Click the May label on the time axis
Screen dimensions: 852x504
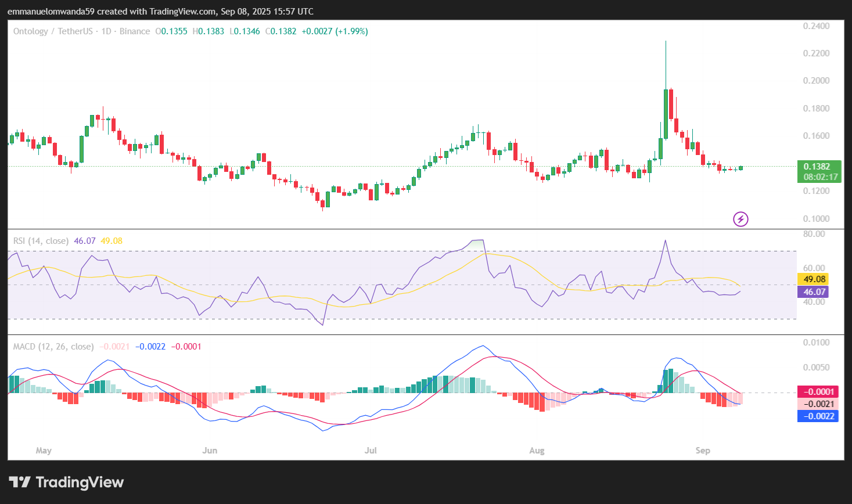44,450
